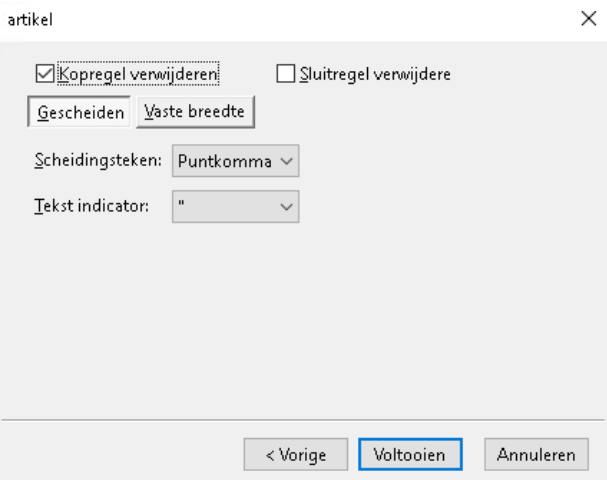Cancel using the Annuleren button

536,454
